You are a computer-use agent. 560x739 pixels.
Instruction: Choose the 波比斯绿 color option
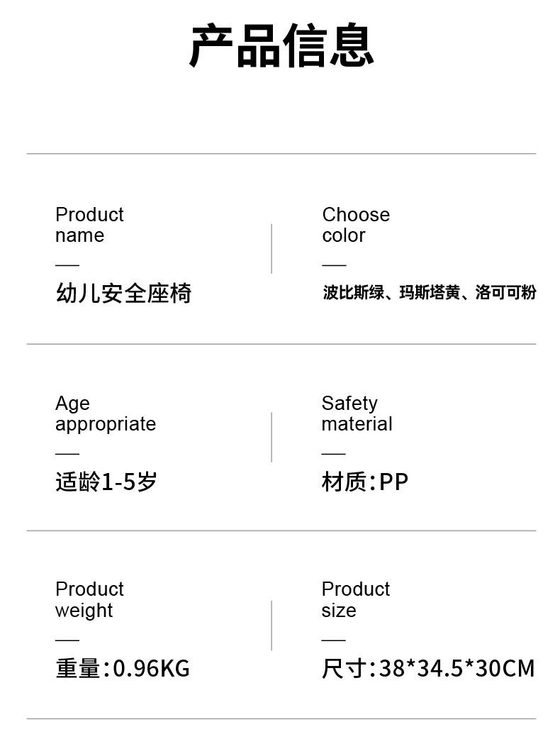coord(353,293)
